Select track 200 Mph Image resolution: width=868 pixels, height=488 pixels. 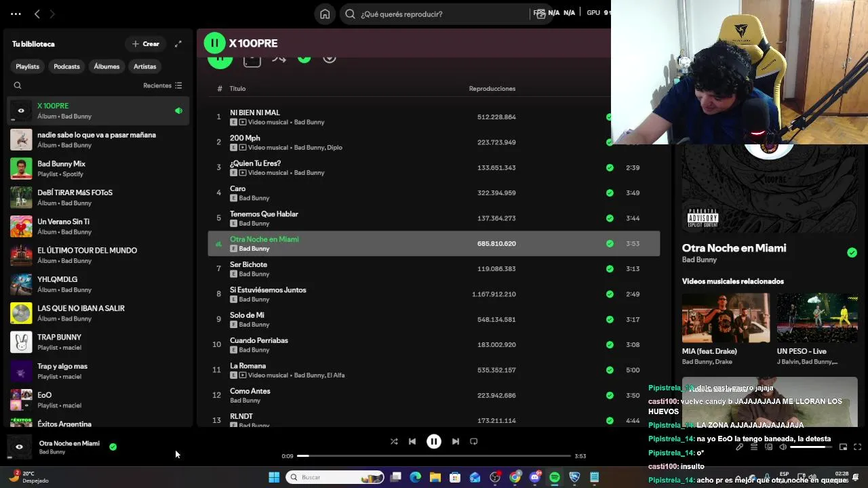(433, 142)
